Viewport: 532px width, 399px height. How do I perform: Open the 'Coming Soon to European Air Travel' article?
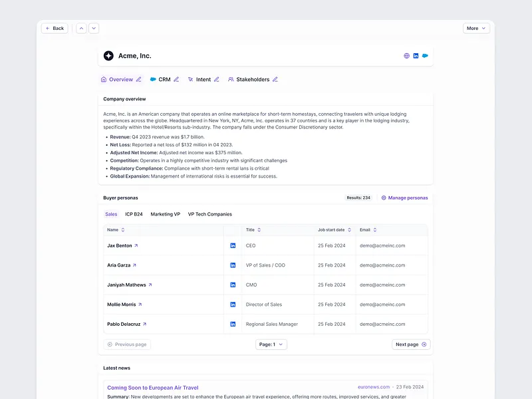(152, 387)
